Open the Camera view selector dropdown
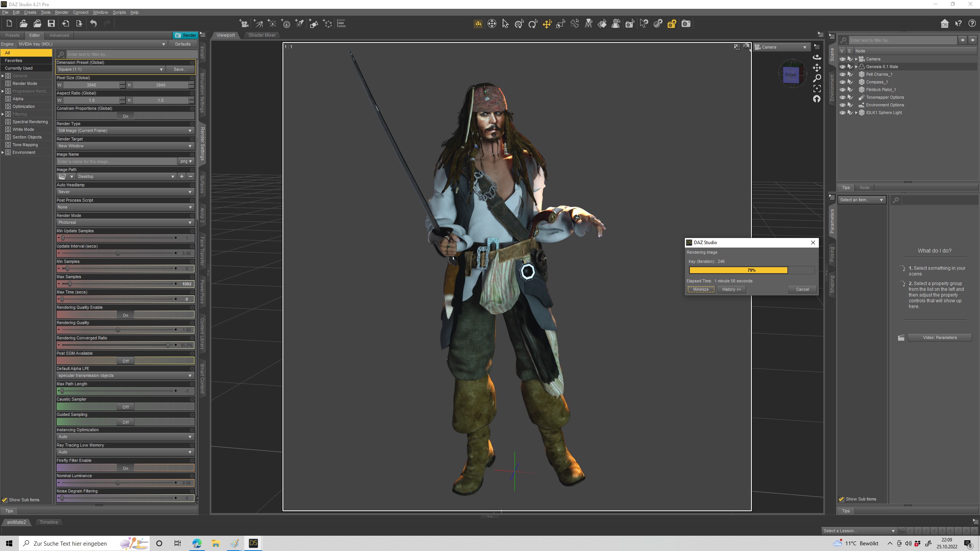This screenshot has height=551, width=980. [x=781, y=47]
